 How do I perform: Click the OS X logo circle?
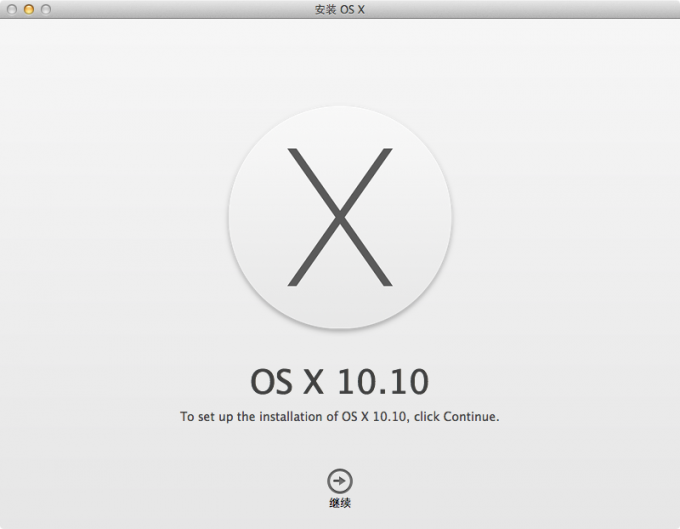tap(340, 217)
